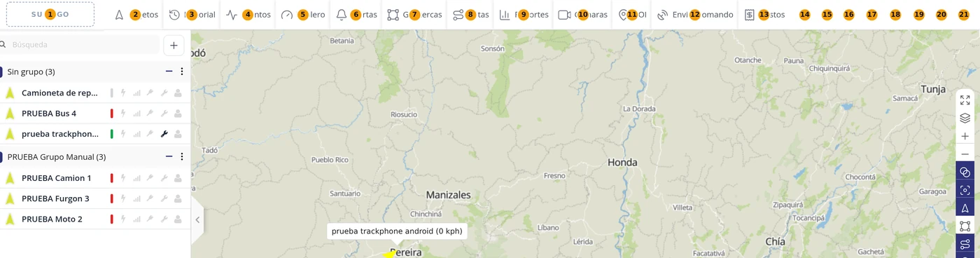This screenshot has width=980, height=258.
Task: Click the signal bars icon on PRUEBA Camion 1
Action: coord(136,178)
